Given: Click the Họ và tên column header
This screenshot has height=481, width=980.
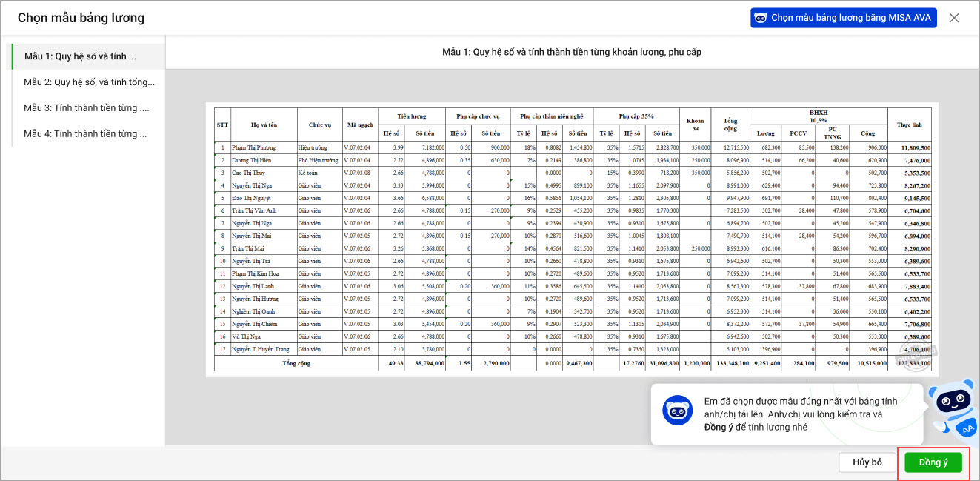Looking at the screenshot, I should (x=264, y=125).
